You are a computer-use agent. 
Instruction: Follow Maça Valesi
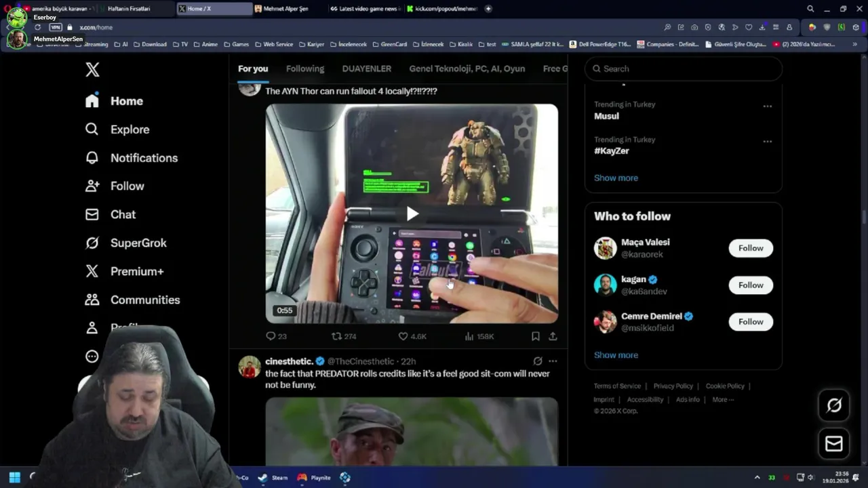click(751, 248)
